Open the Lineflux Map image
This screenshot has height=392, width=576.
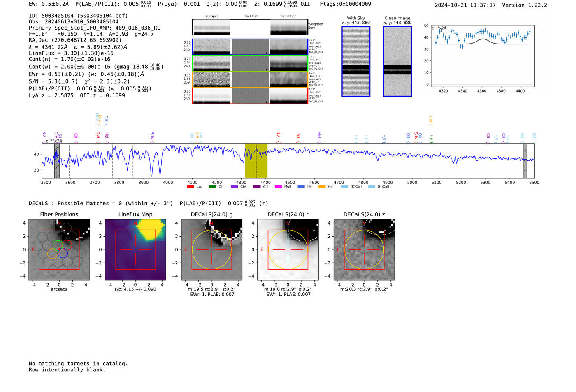pos(135,250)
